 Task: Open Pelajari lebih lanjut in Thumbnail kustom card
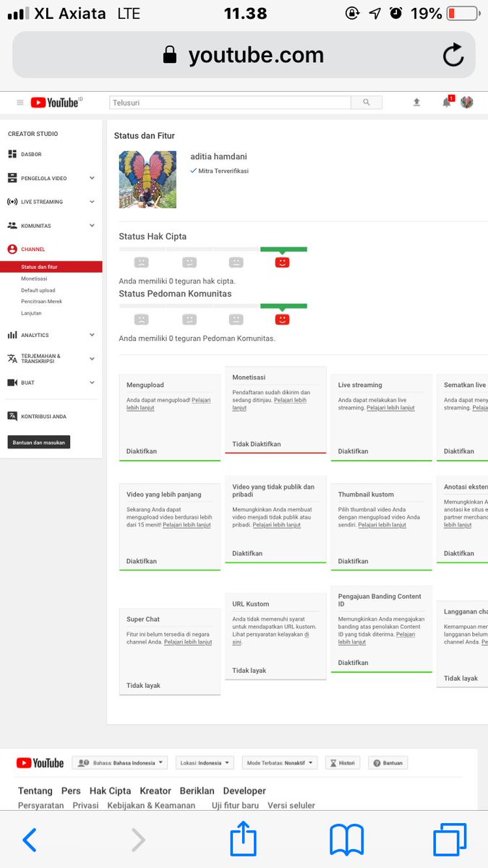[382, 524]
